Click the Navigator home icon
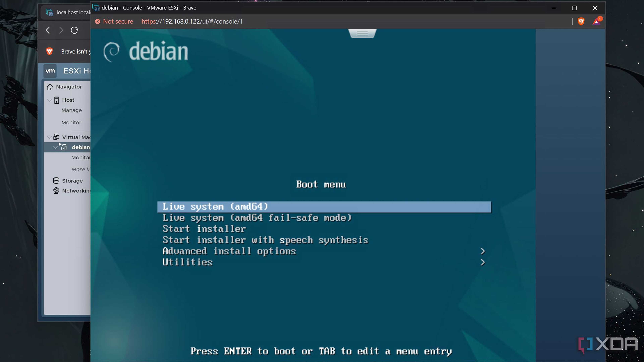 pyautogui.click(x=50, y=87)
